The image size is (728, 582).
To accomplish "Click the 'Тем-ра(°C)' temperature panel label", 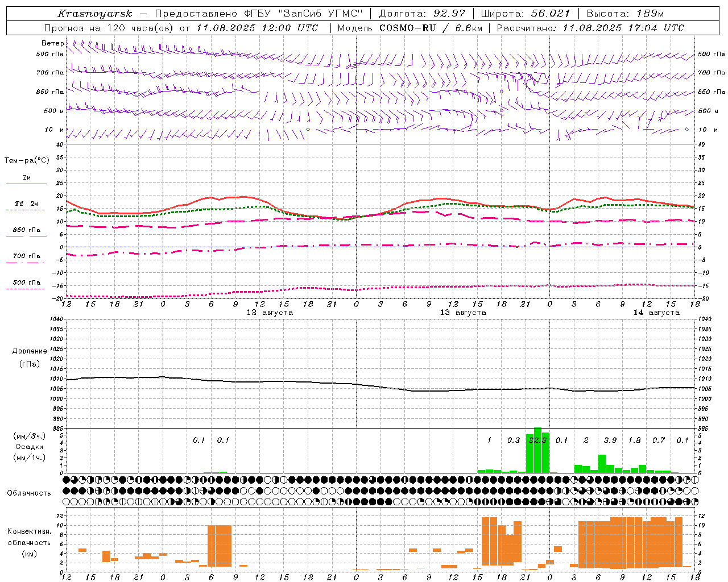I will coord(27,161).
